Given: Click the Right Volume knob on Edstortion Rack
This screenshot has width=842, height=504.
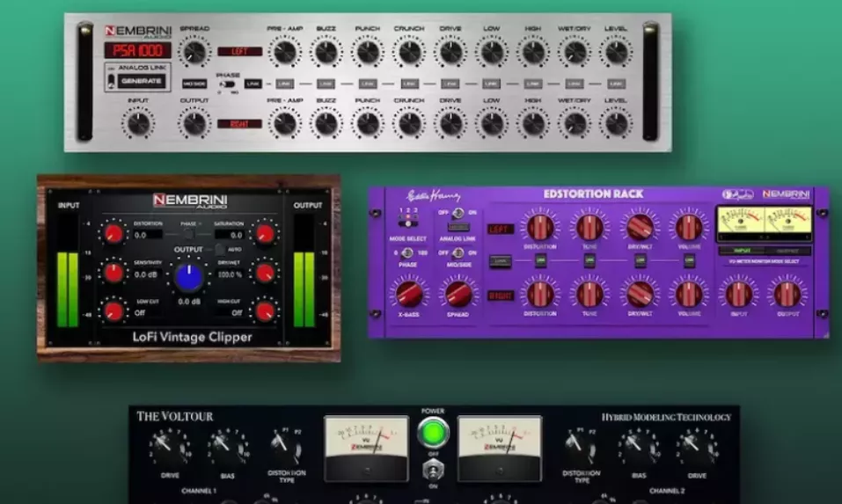Looking at the screenshot, I should tap(689, 294).
